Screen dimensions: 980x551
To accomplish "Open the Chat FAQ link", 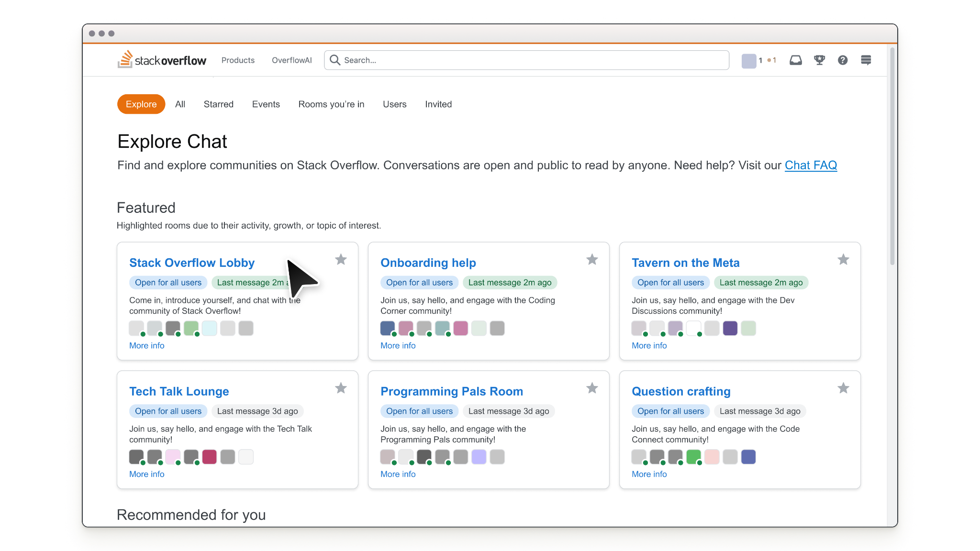I will point(811,165).
